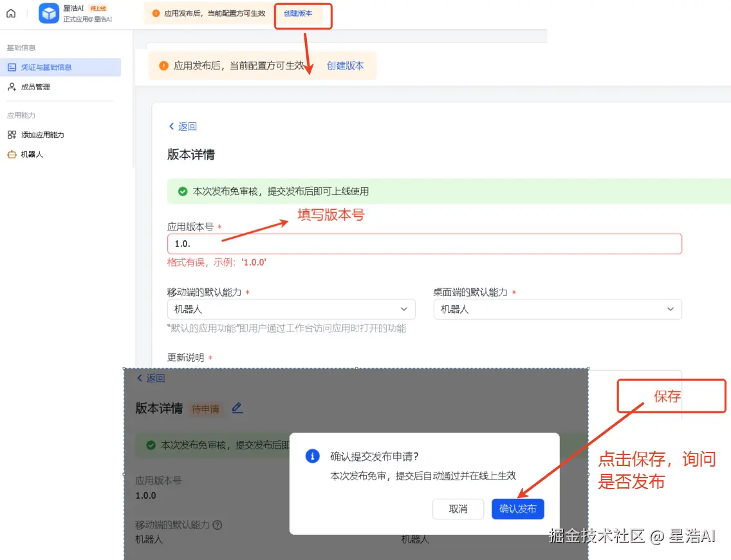Screen dimensions: 731x560
Task: Click 创建版本 link in enlarged banner
Action: 345,66
